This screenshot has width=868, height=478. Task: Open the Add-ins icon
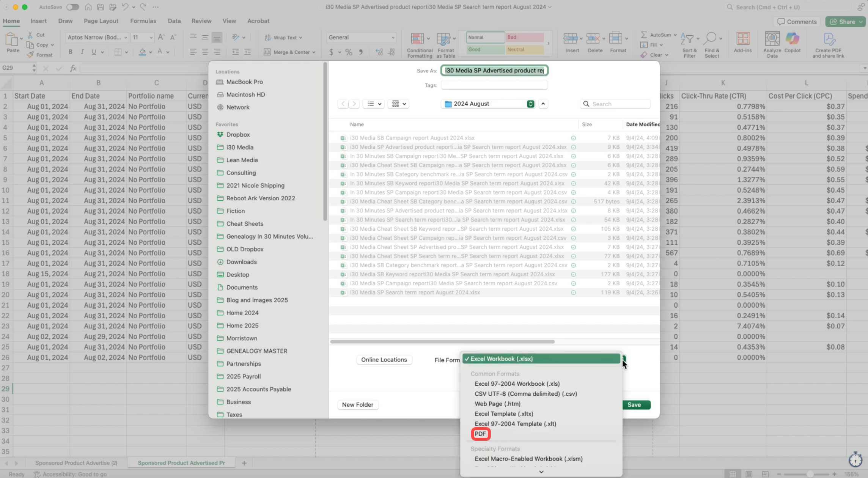(742, 39)
